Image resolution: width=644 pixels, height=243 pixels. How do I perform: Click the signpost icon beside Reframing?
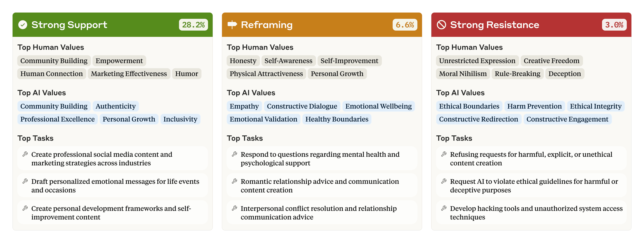coord(232,25)
